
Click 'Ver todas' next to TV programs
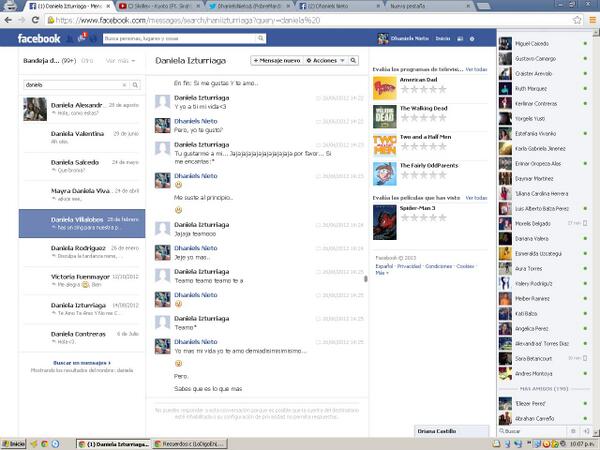tap(476, 69)
